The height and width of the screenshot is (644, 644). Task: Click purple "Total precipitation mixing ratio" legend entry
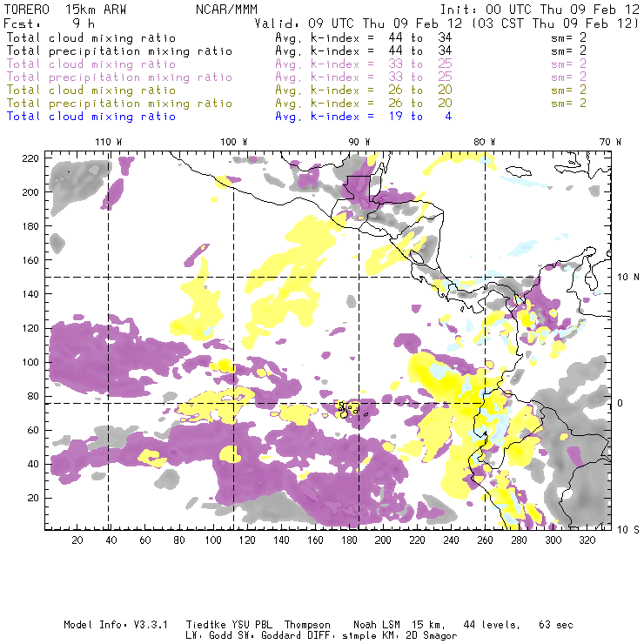tap(119, 77)
